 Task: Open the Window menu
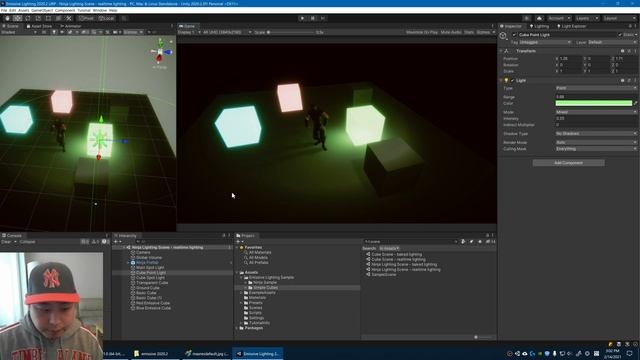[100, 10]
